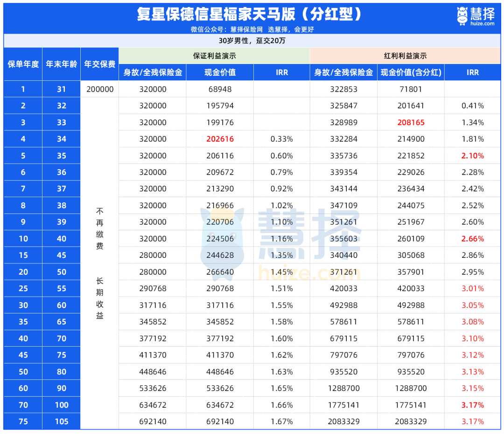Select the 红利利益演示 header section
The height and width of the screenshot is (434, 504).
coord(405,56)
